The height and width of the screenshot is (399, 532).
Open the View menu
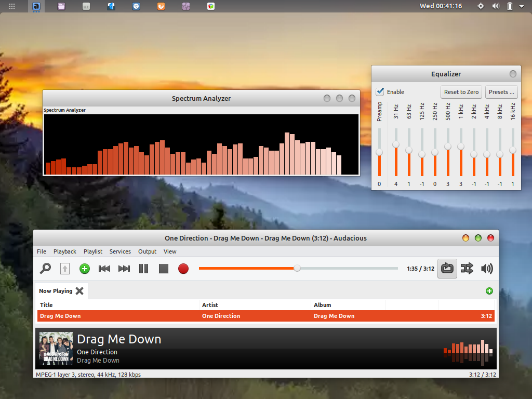click(170, 251)
